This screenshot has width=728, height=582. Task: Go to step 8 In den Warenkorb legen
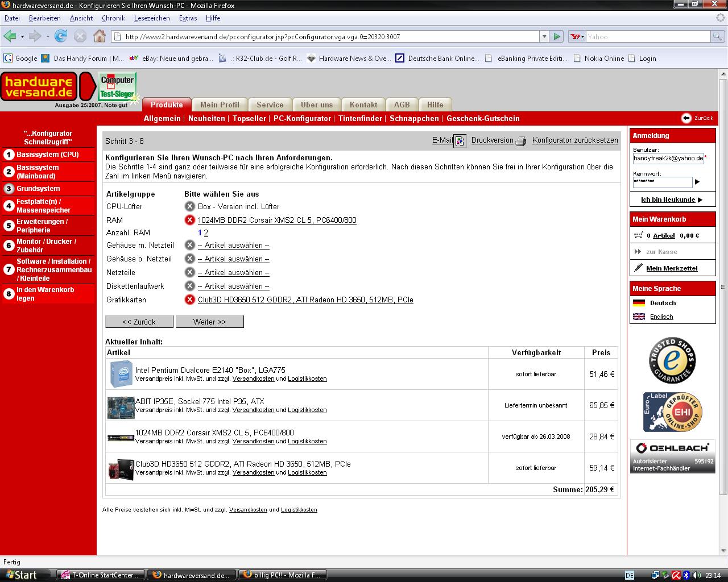pyautogui.click(x=48, y=294)
